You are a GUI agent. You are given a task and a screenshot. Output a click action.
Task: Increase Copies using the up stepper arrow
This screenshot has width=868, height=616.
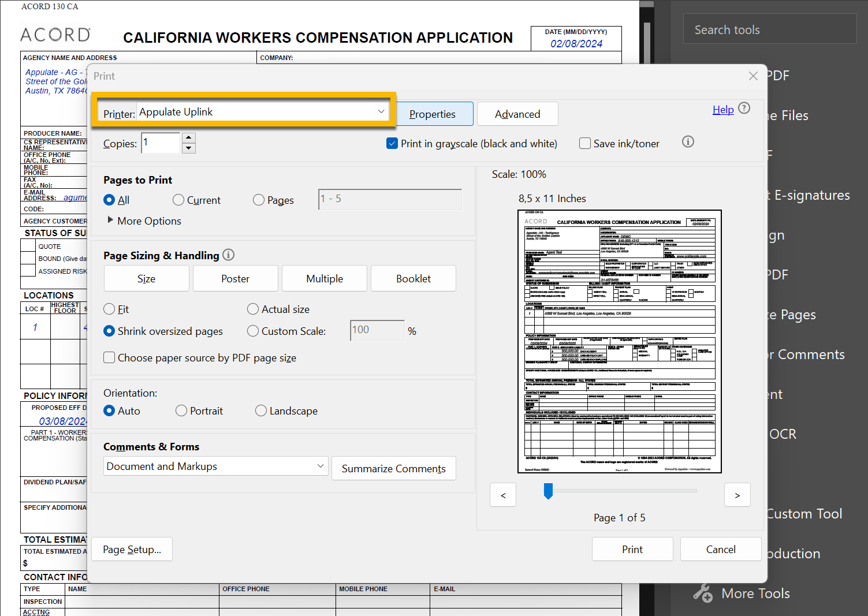189,137
